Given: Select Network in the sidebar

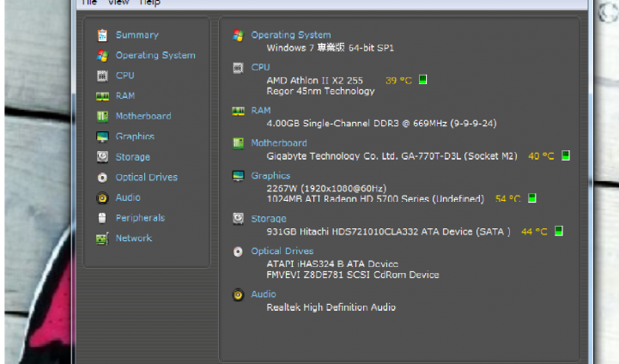Looking at the screenshot, I should point(133,239).
